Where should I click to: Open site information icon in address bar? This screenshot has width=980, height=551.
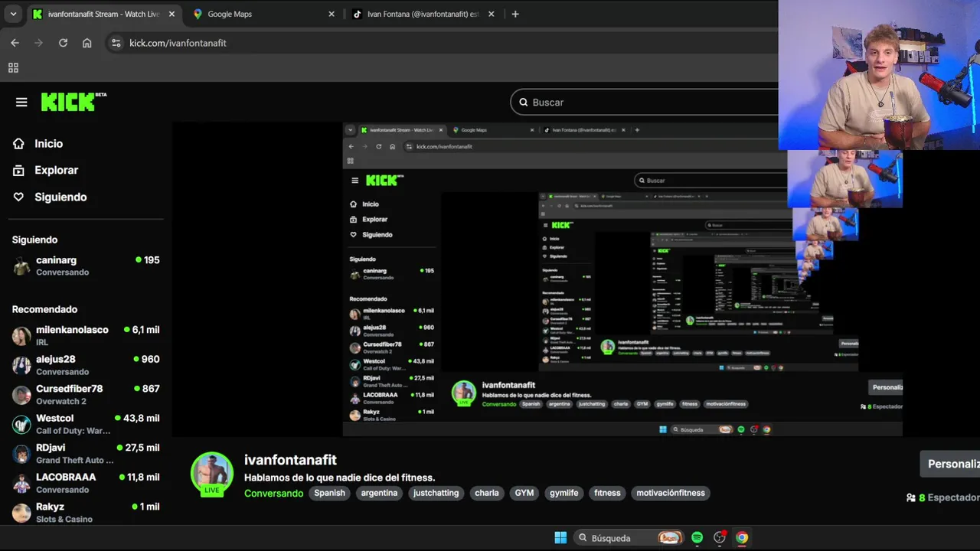(x=116, y=43)
